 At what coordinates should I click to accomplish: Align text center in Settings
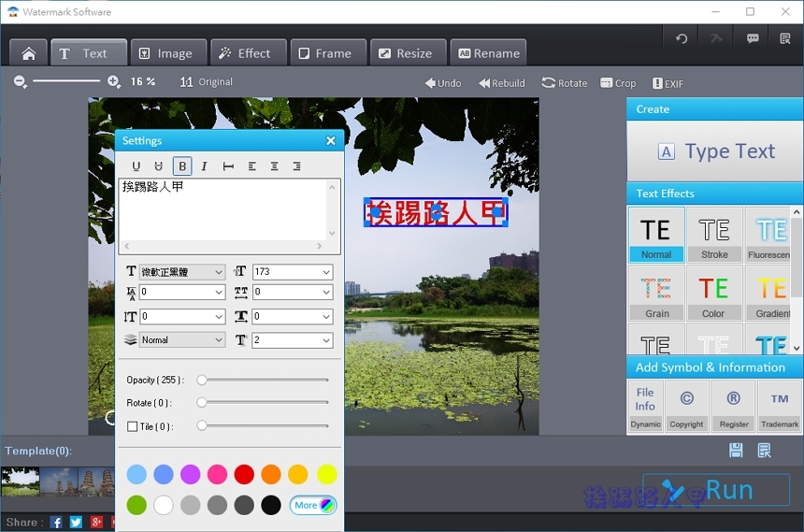click(274, 166)
